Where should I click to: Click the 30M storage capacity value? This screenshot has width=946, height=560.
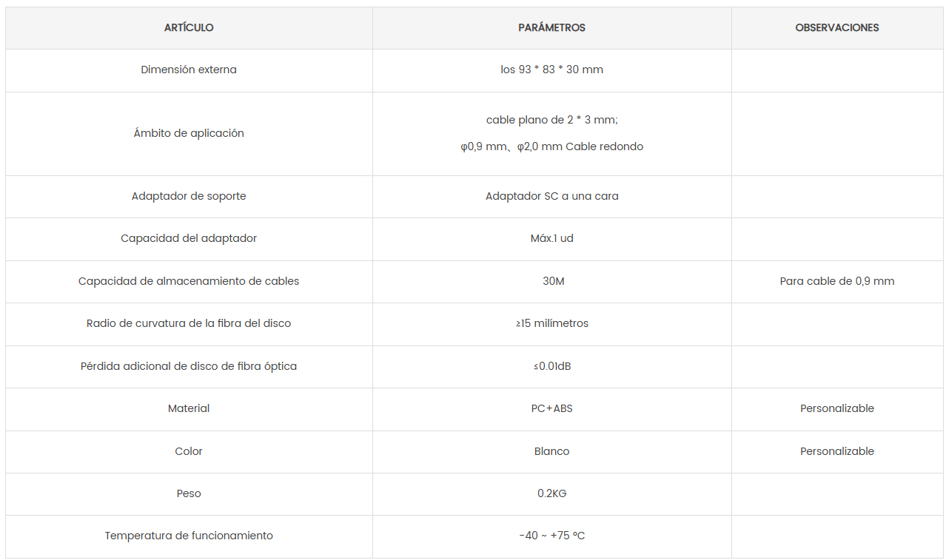(x=553, y=281)
